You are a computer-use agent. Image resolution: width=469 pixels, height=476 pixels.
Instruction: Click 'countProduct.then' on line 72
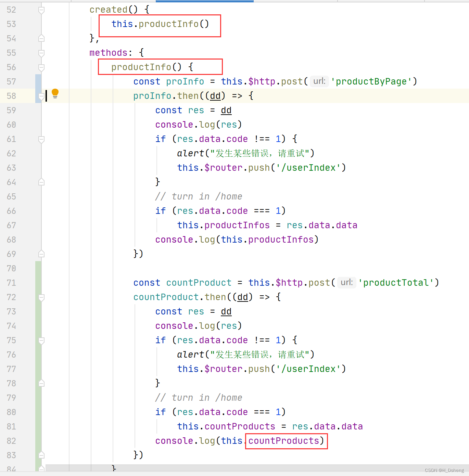click(180, 297)
